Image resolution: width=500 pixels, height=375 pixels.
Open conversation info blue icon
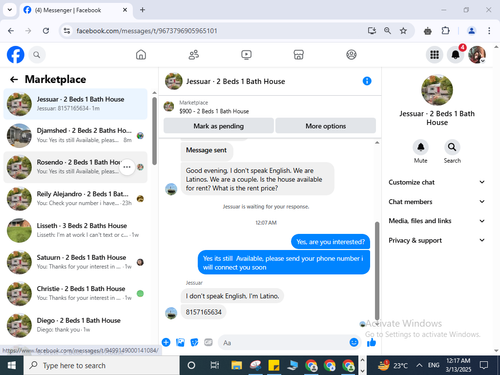[367, 81]
